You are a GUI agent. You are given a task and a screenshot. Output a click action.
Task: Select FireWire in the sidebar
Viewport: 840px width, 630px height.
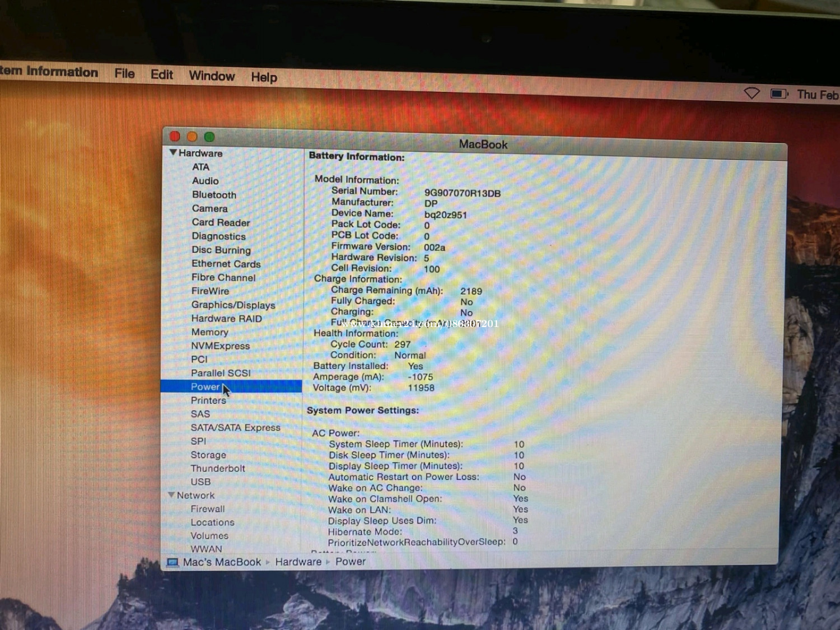point(210,291)
